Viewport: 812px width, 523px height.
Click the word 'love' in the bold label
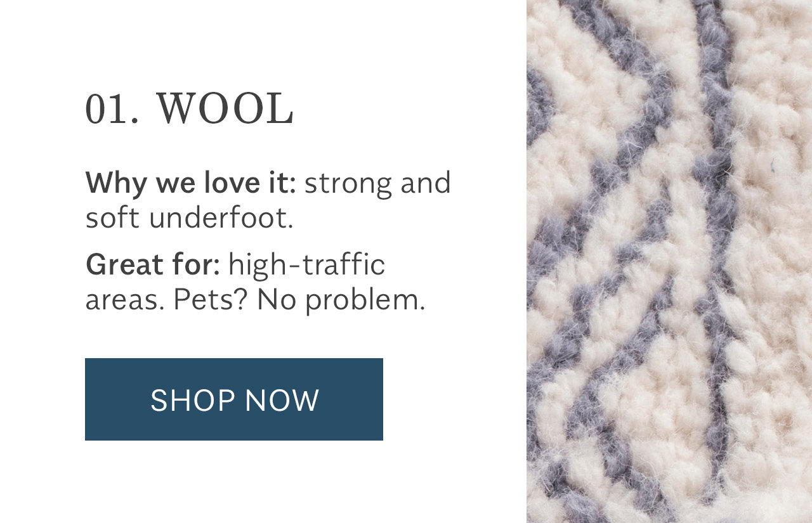click(230, 183)
